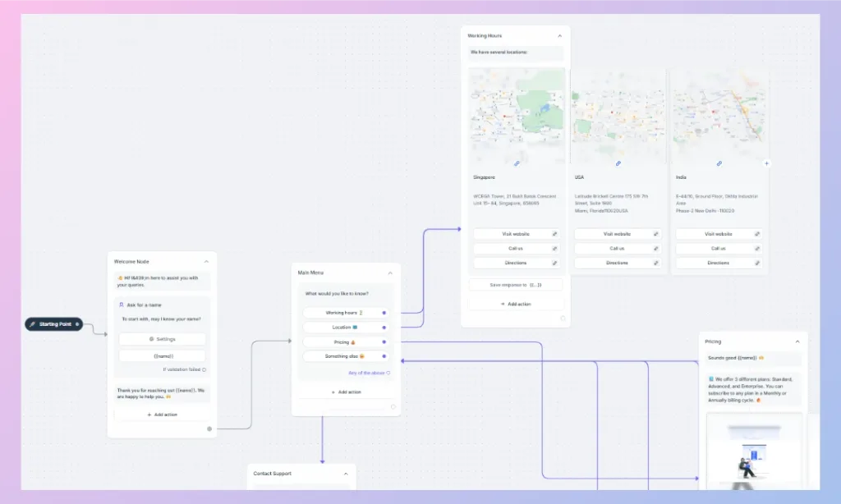
Task: Edit Singapore's Call us button icon
Action: pos(554,248)
